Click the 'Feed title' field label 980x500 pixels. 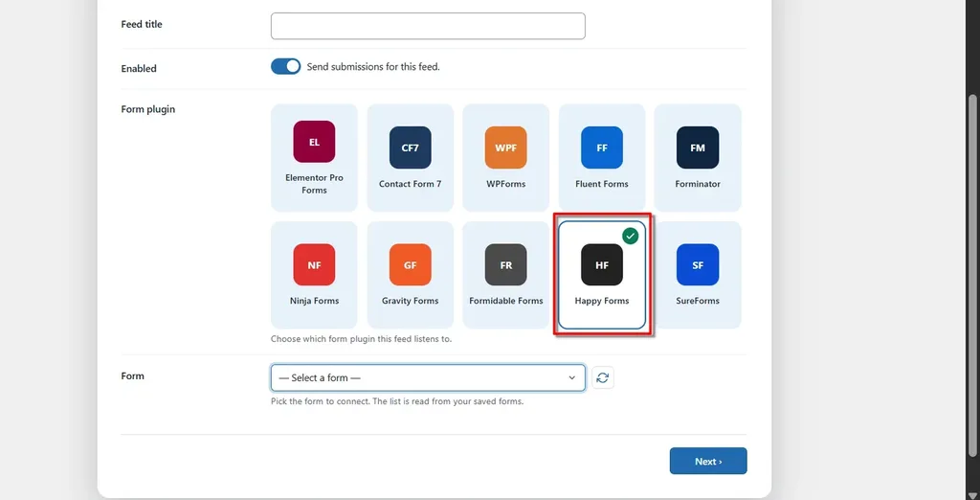[x=142, y=24]
